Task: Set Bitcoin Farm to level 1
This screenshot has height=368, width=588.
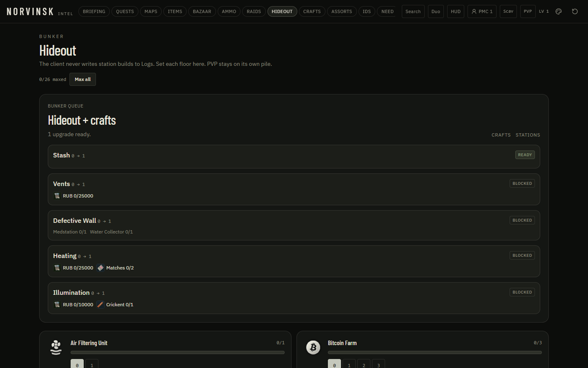Action: (x=349, y=364)
